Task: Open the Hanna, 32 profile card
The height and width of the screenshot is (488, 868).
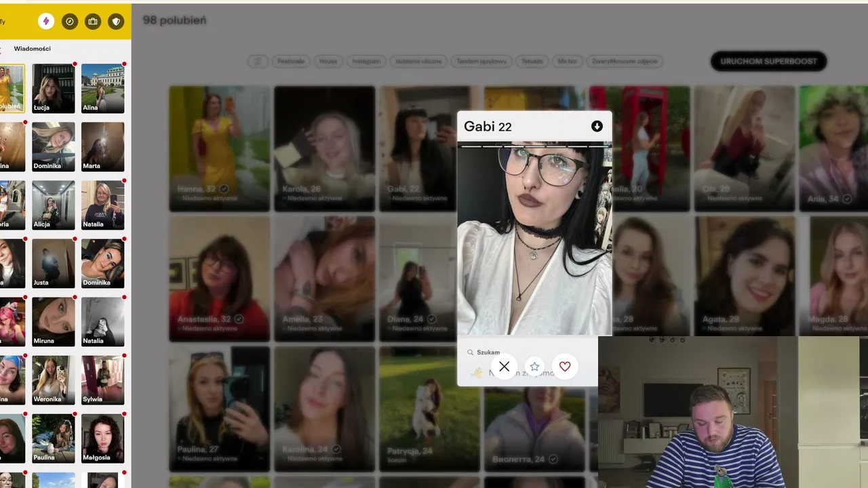Action: click(x=220, y=148)
